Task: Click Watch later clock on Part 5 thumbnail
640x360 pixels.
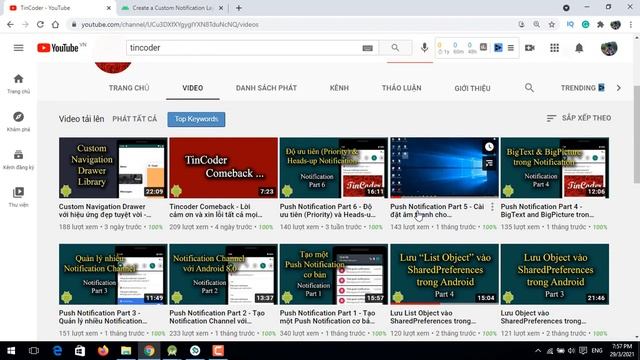Action: click(x=489, y=147)
